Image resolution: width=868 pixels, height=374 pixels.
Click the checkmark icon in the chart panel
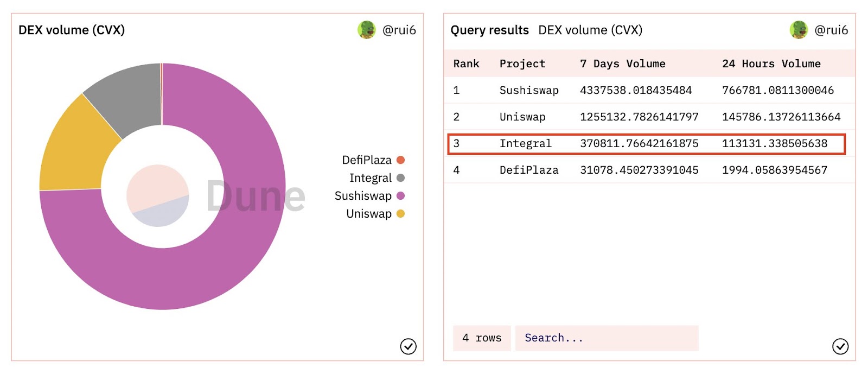click(x=408, y=346)
